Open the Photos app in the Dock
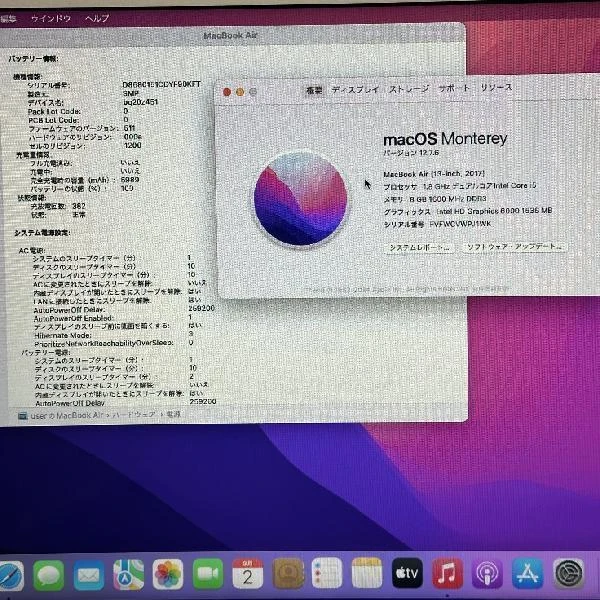The width and height of the screenshot is (600, 600). 168,575
